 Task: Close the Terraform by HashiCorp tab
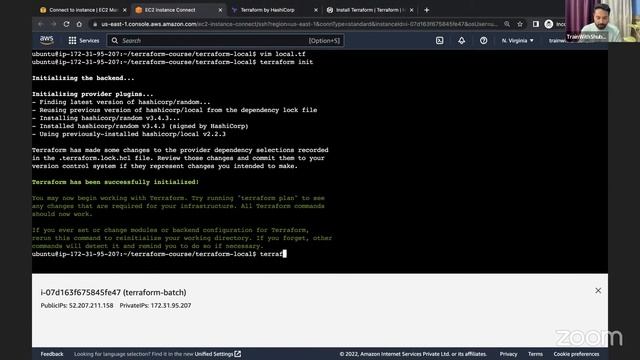tap(316, 10)
